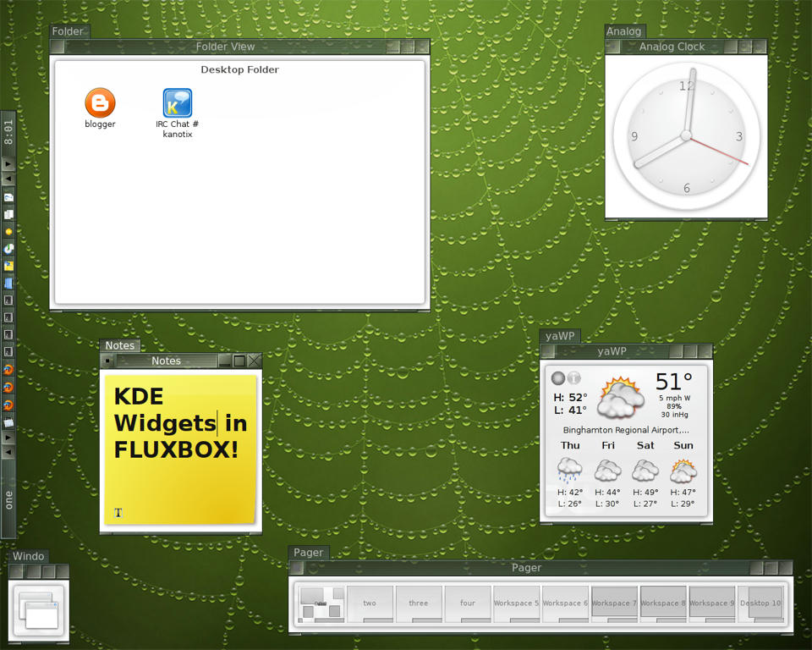Click the workspace name 'one' on toolbar
The width and height of the screenshot is (812, 650).
point(8,499)
